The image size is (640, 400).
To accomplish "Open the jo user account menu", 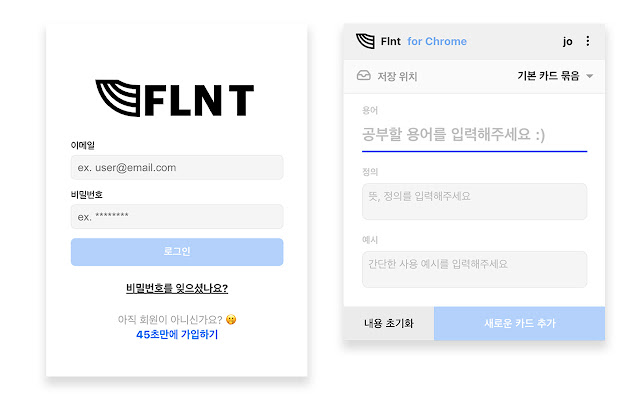I will point(568,41).
